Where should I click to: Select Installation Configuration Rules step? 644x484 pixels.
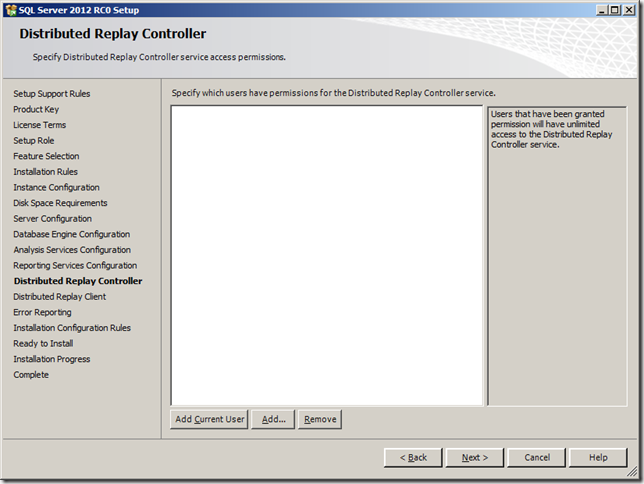point(72,328)
